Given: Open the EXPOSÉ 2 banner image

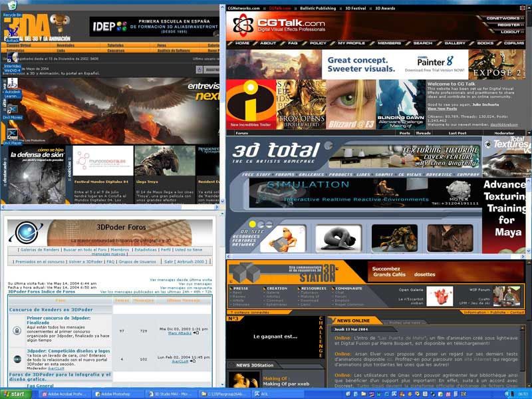Looking at the screenshot, I should point(497,65).
